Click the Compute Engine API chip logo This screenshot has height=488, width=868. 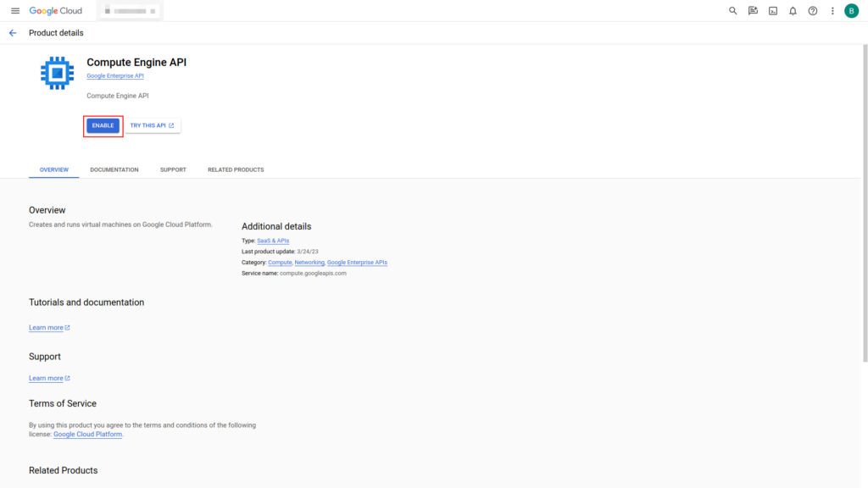(57, 73)
